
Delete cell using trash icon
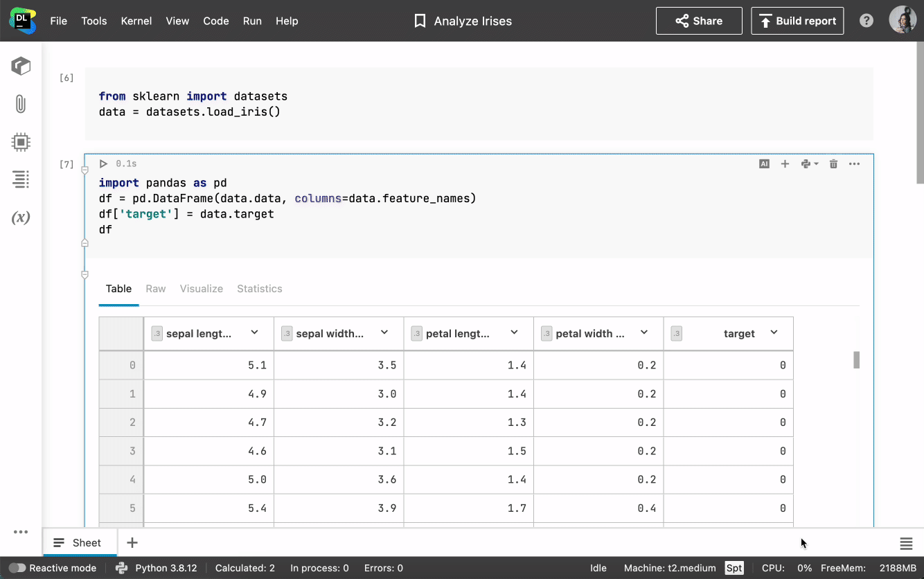tap(833, 164)
